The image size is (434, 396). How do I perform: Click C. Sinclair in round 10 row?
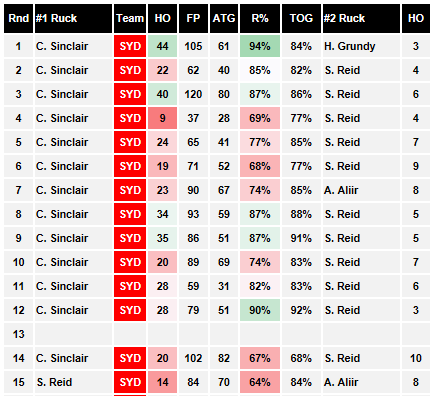62,262
